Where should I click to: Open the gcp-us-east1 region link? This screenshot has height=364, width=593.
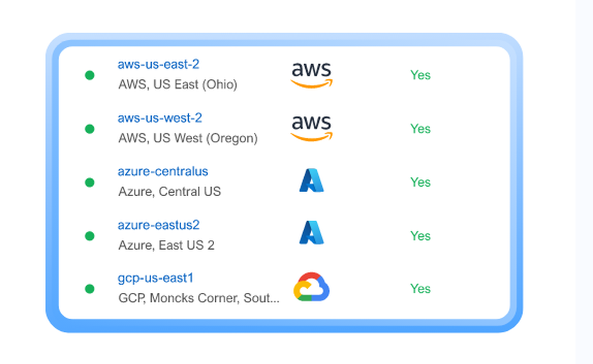(155, 278)
